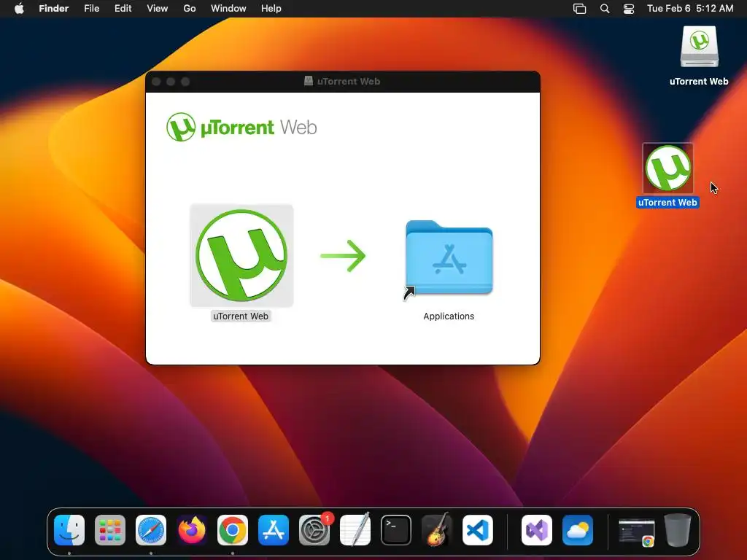The height and width of the screenshot is (560, 747).
Task: Select the uTorrent Web disk image on desktop
Action: tap(699, 47)
